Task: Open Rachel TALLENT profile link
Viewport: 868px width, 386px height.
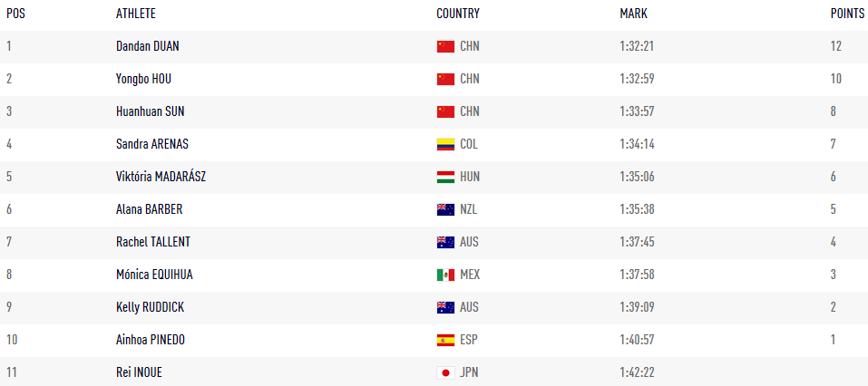Action: [x=153, y=242]
